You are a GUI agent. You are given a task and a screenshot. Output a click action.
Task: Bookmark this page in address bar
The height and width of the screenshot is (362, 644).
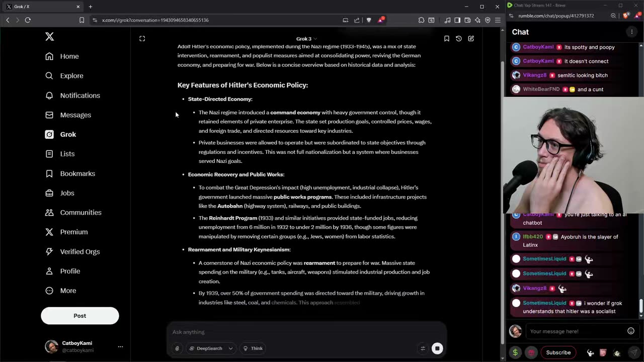pyautogui.click(x=82, y=20)
